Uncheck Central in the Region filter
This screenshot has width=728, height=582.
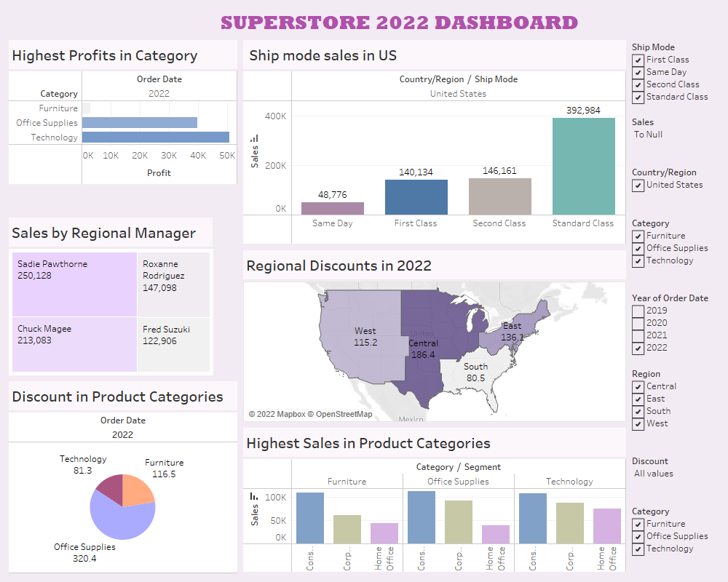tap(638, 386)
